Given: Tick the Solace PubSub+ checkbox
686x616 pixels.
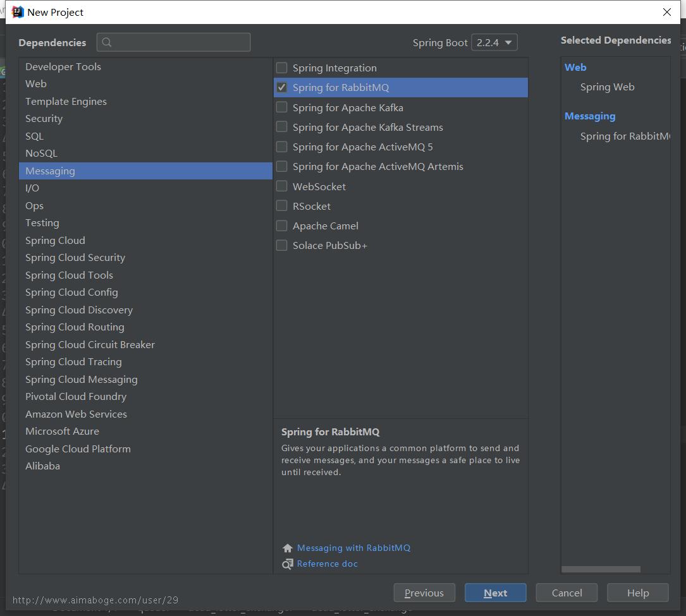Looking at the screenshot, I should [x=282, y=246].
